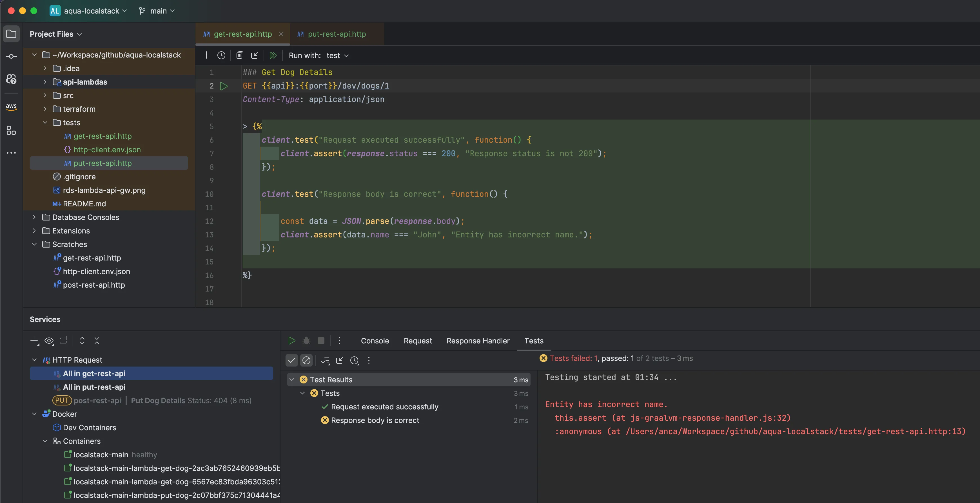The image size is (980, 503).
Task: Toggle services preview eye icon
Action: coord(49,341)
